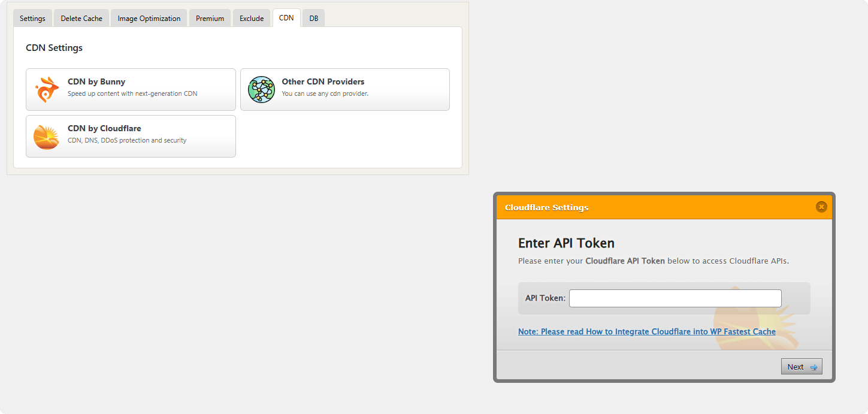This screenshot has height=414, width=868.
Task: Open the CDN by Cloudflare title
Action: (x=104, y=128)
